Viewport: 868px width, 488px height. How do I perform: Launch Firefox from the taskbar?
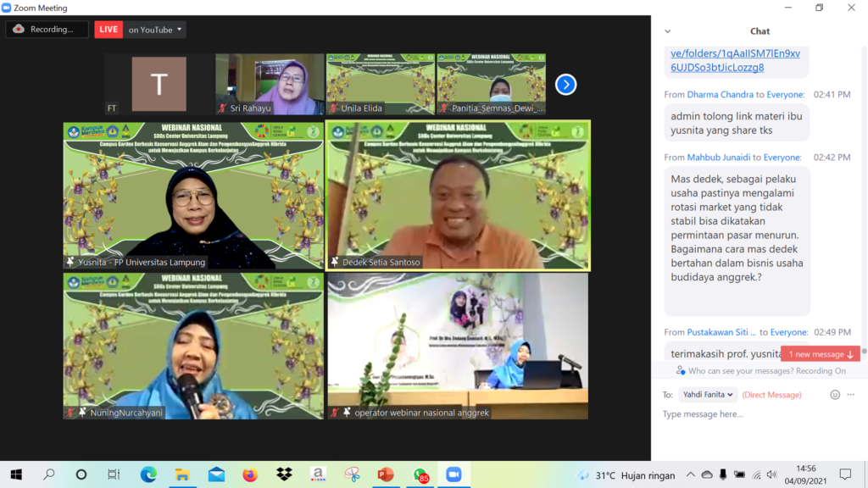(x=250, y=474)
